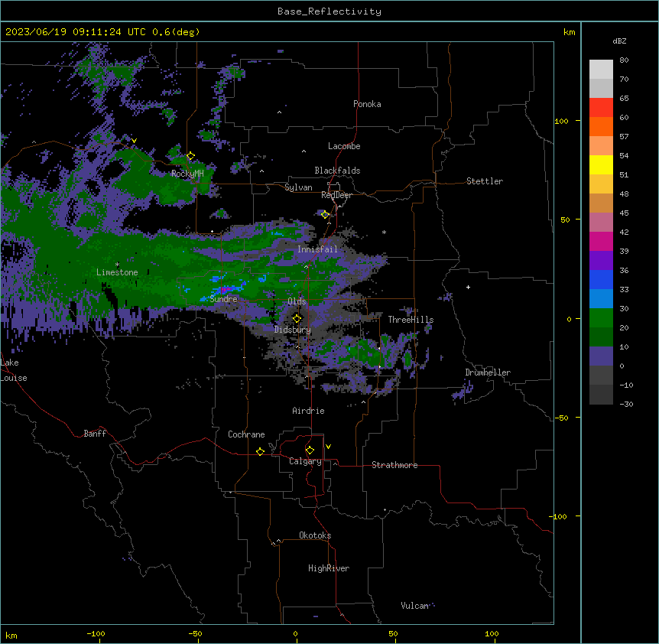
Task: Click the -30 value label in the dBZ legend
Action: pyautogui.click(x=626, y=405)
